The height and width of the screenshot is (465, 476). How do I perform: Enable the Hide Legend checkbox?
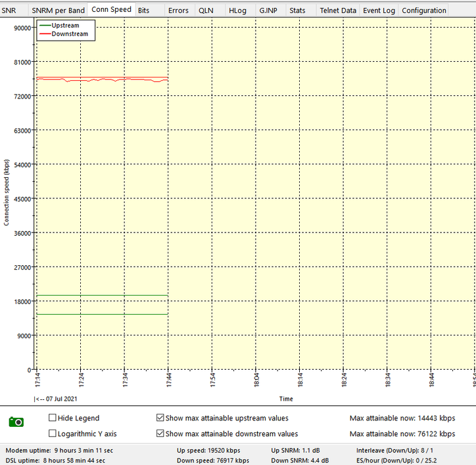(53, 418)
